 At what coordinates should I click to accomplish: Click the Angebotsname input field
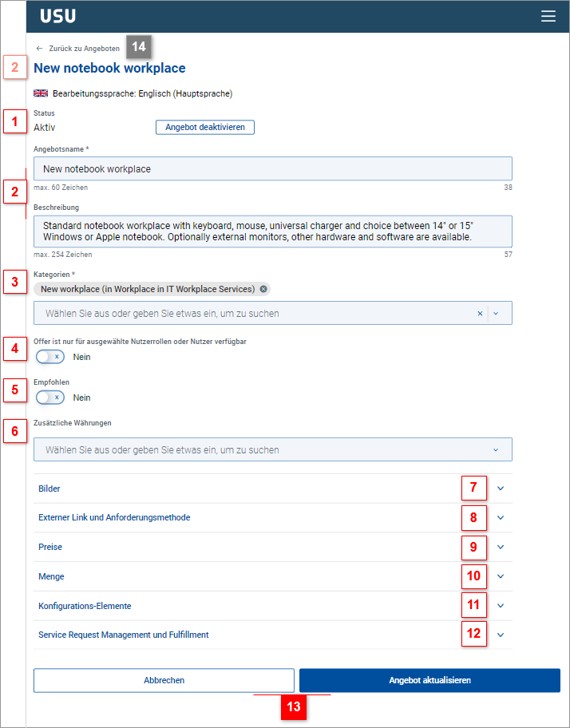pos(273,169)
